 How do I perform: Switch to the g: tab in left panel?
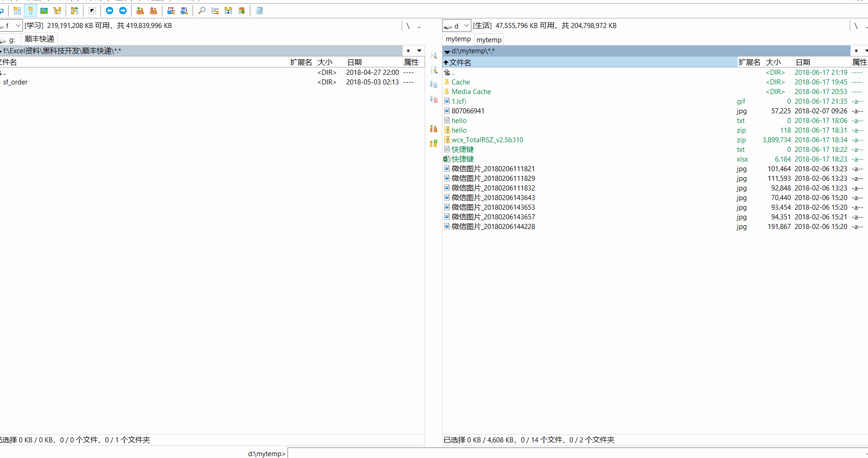(x=10, y=40)
